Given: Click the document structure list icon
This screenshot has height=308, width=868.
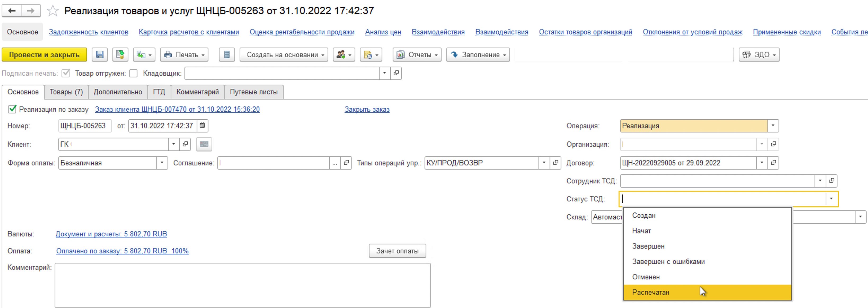Looking at the screenshot, I should [x=227, y=55].
